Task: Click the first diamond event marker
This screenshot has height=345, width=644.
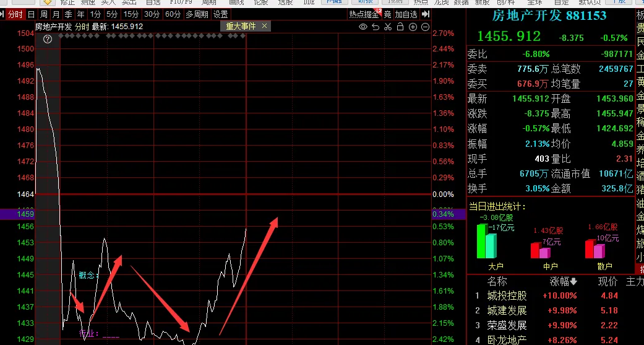Action: (x=61, y=36)
